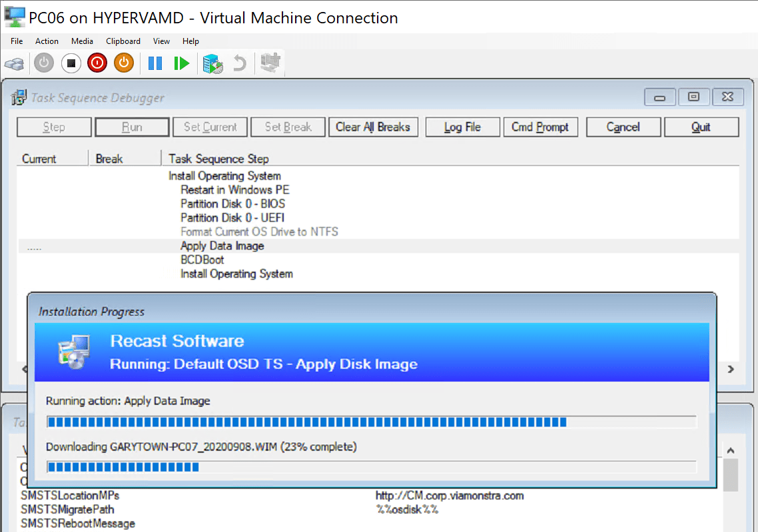Take a checkpoint of the virtual machine
Screen dimensions: 758x532
[x=212, y=64]
